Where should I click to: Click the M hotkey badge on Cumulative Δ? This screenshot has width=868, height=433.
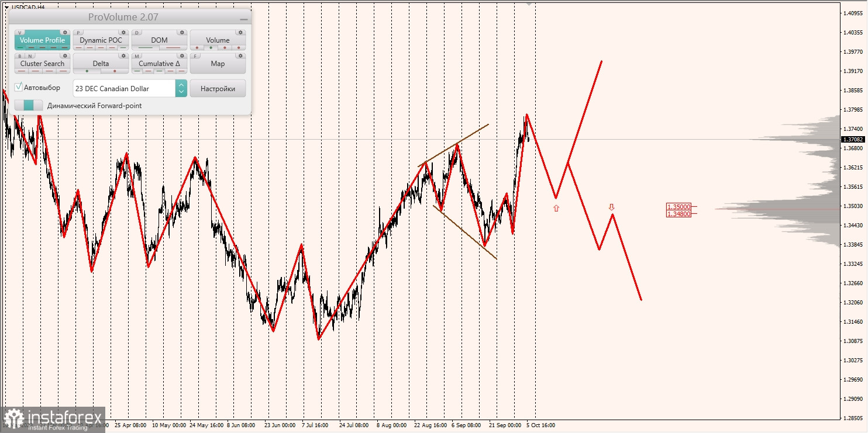(x=137, y=56)
